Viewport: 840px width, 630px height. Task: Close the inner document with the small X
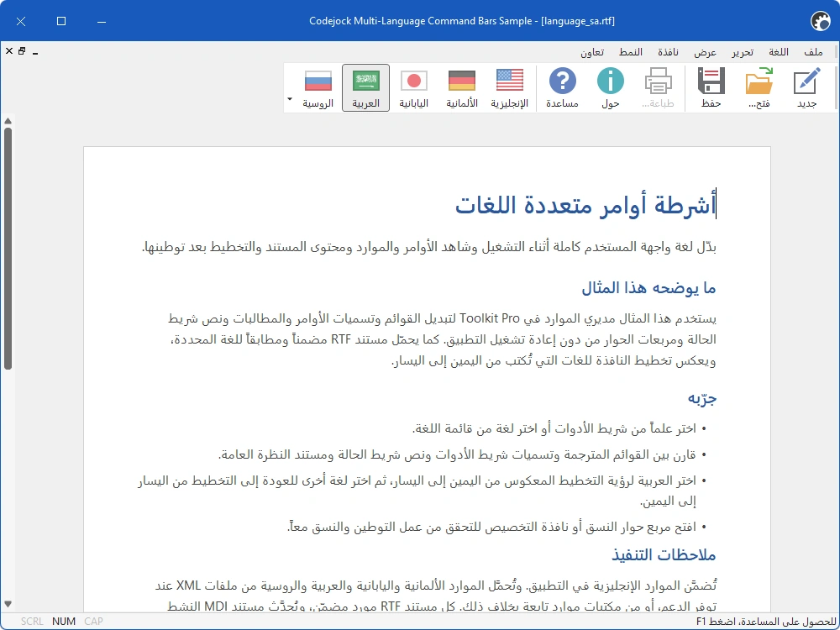[x=9, y=51]
